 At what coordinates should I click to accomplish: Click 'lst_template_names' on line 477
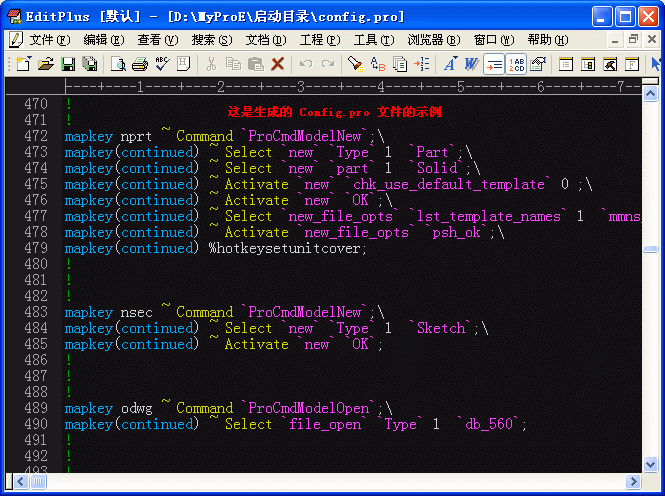[x=489, y=217]
